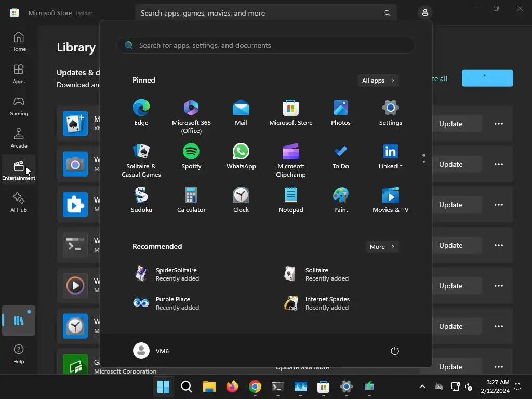
Task: Open File Explorer from taskbar
Action: (x=209, y=387)
